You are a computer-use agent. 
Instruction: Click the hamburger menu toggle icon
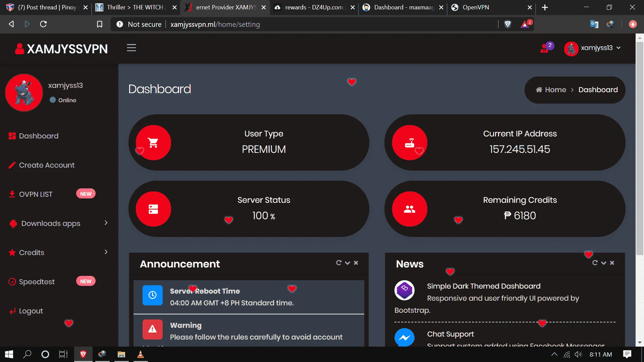(x=131, y=48)
